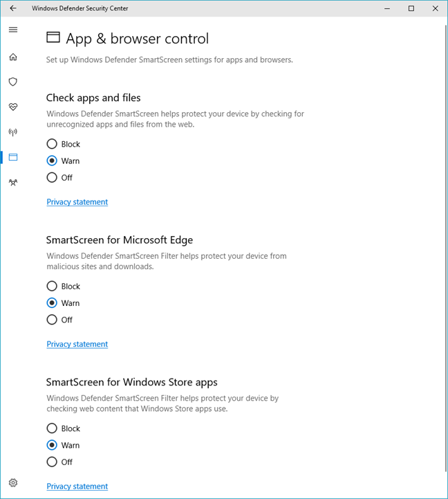Maximize the Windows Defender Security Center window
This screenshot has height=499, width=448.
point(411,8)
